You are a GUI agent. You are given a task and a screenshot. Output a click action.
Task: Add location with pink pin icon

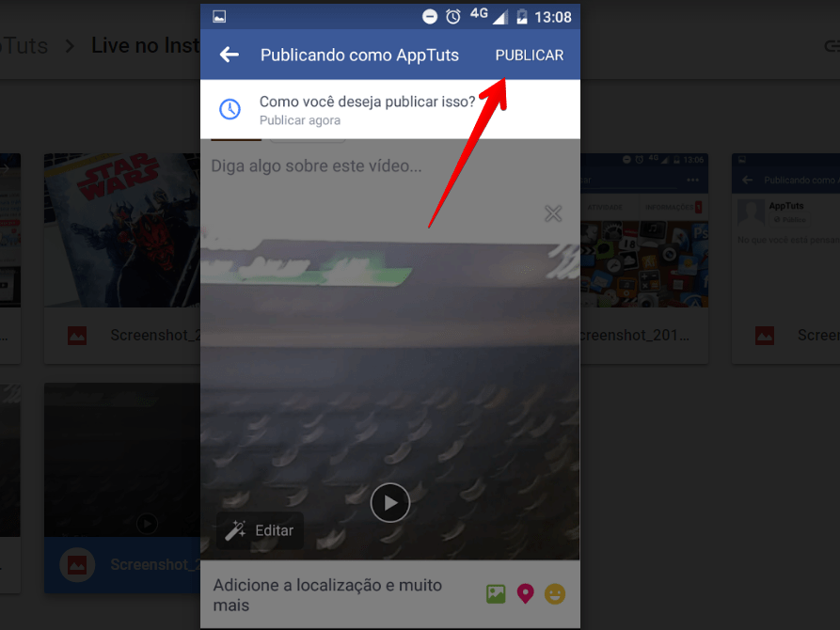(x=526, y=594)
